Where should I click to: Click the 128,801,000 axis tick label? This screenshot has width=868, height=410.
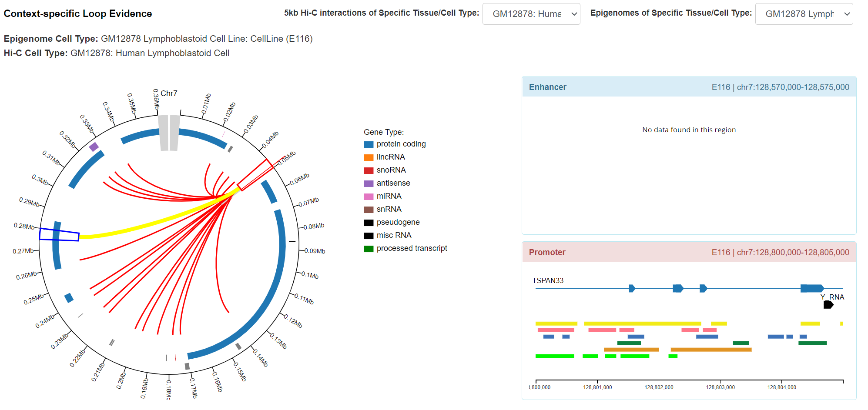click(597, 387)
